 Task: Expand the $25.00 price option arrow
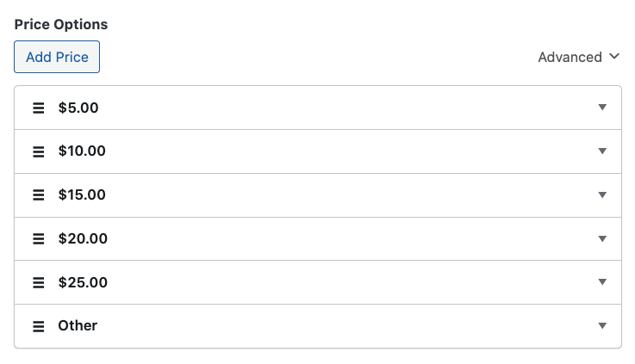click(x=602, y=282)
